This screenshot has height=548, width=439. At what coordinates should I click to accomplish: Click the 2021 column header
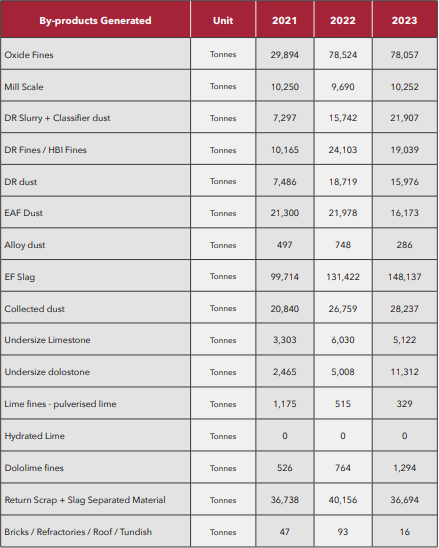(285, 20)
